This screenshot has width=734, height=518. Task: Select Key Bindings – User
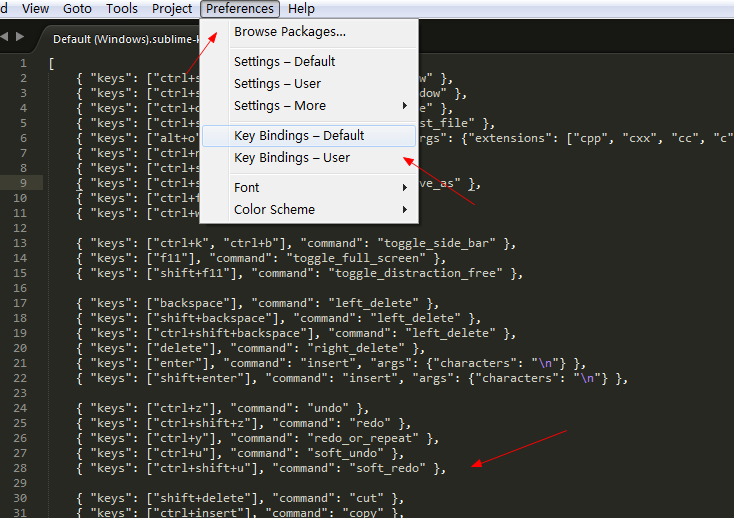coord(292,158)
